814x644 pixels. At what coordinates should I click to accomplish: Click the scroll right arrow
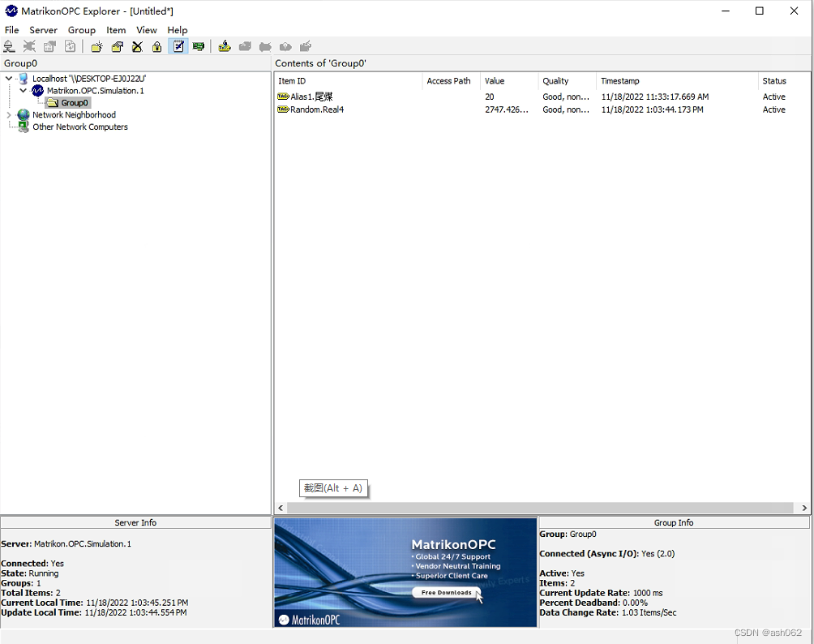click(804, 508)
